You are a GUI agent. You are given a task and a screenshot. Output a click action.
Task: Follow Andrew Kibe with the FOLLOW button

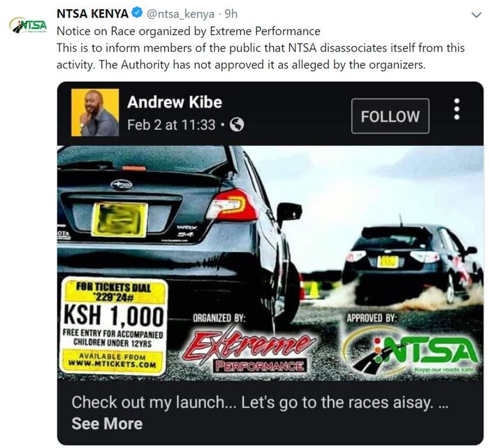pyautogui.click(x=390, y=116)
